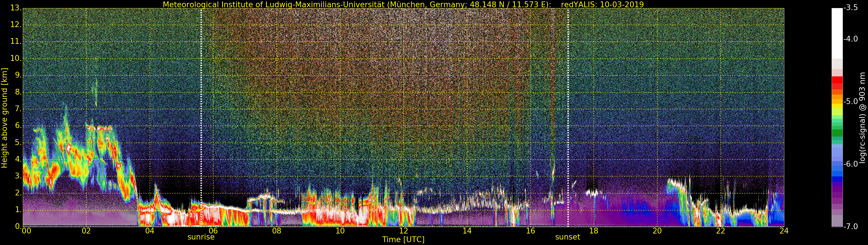Click the colorbar tick label '-5.0'
The height and width of the screenshot is (245, 868).
850,102
